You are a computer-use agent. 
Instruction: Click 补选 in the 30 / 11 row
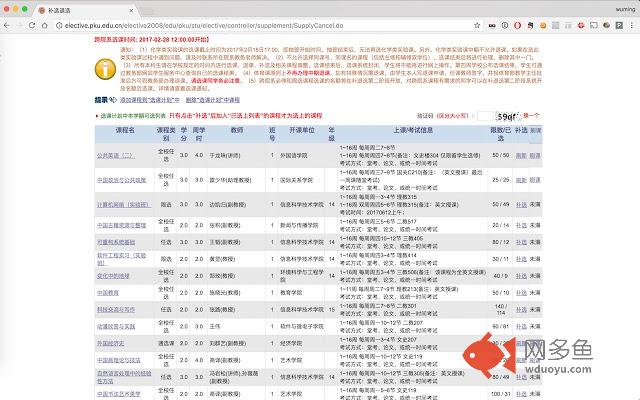[521, 259]
